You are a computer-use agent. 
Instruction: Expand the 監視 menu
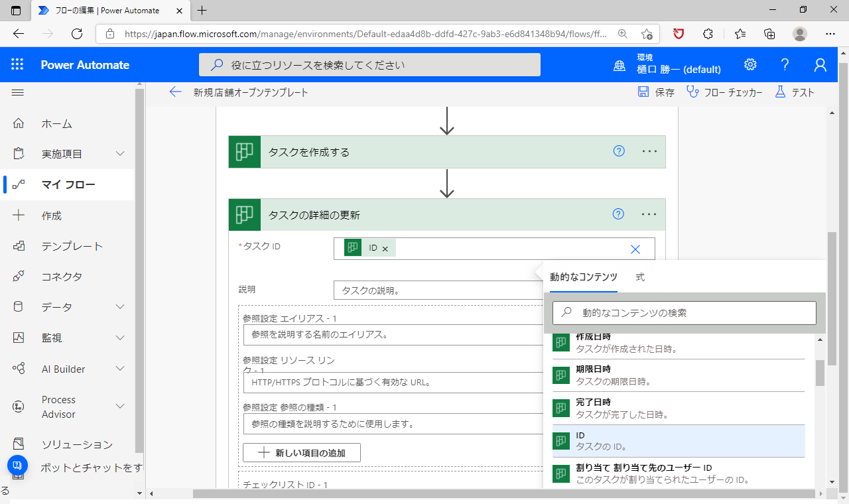tap(120, 338)
